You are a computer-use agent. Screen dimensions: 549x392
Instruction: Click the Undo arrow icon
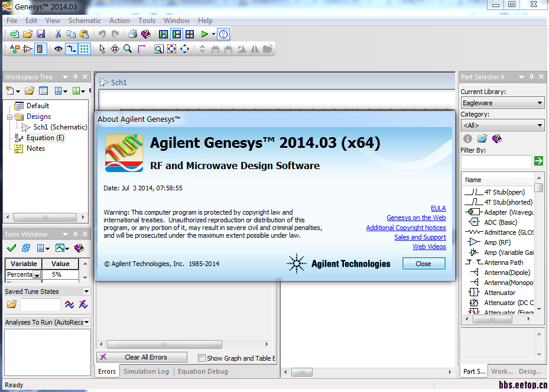[x=102, y=34]
